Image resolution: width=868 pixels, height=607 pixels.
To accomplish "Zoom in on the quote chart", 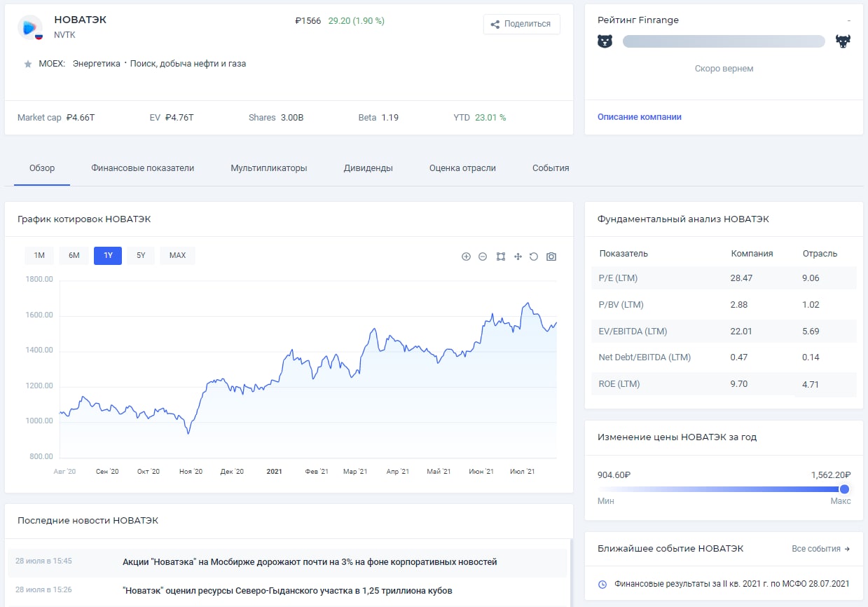I will 466,257.
